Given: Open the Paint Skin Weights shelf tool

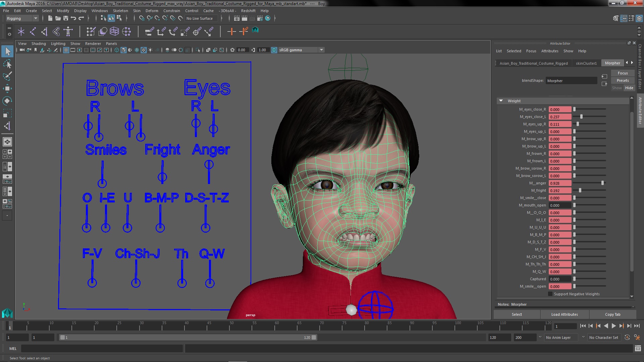Looking at the screenshot, I should pyautogui.click(x=91, y=32).
